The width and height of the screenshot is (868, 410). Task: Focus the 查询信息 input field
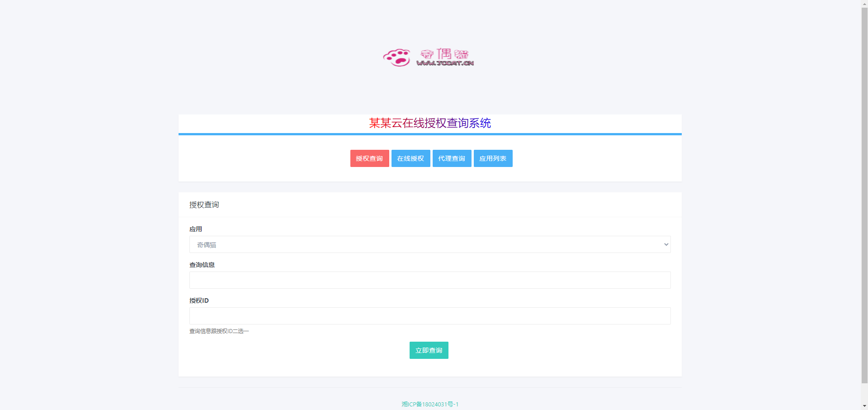(x=430, y=280)
